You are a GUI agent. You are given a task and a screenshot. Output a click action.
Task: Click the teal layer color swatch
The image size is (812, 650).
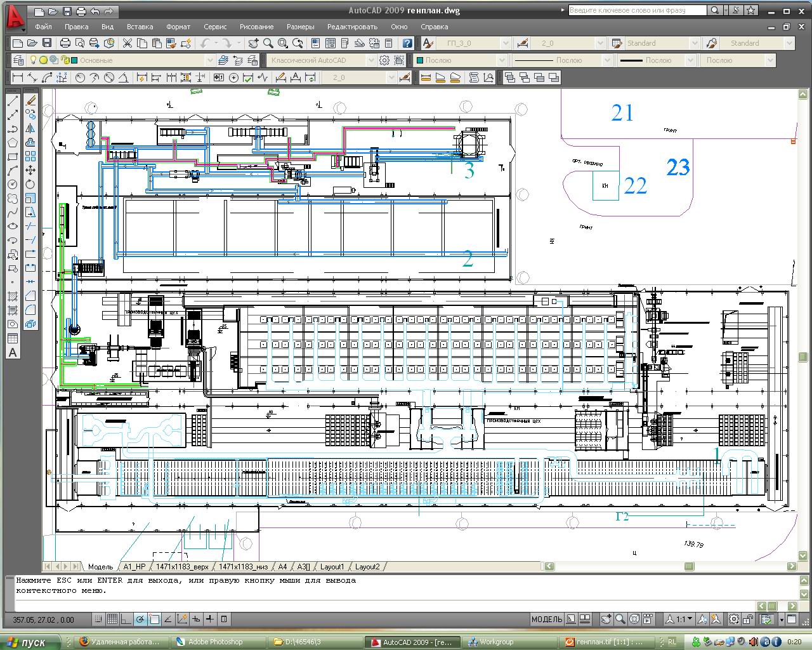point(74,60)
